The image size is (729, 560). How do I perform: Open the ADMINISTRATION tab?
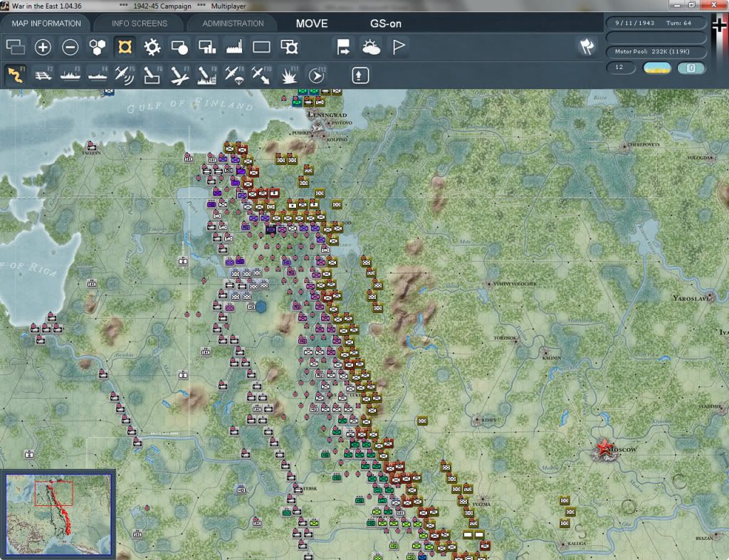coord(233,23)
